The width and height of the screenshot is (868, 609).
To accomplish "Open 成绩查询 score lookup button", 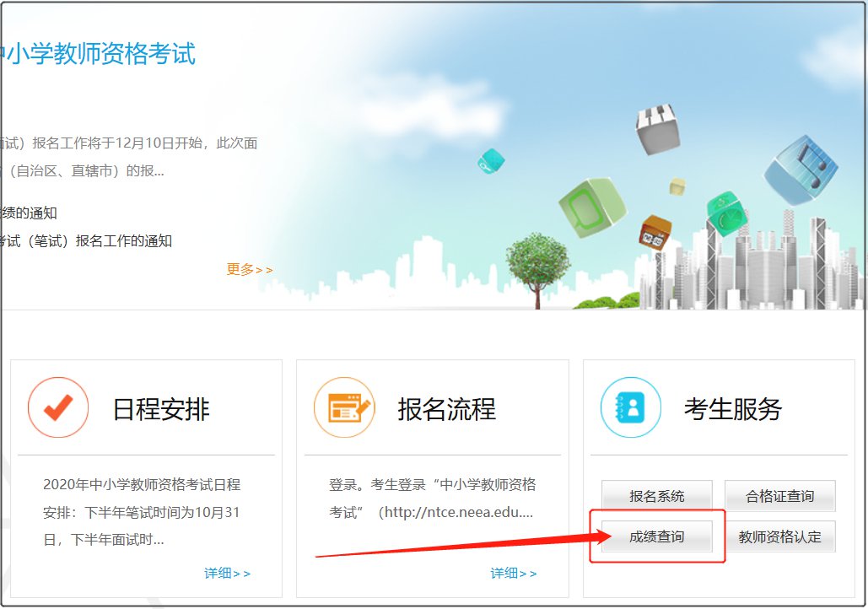I will [656, 536].
